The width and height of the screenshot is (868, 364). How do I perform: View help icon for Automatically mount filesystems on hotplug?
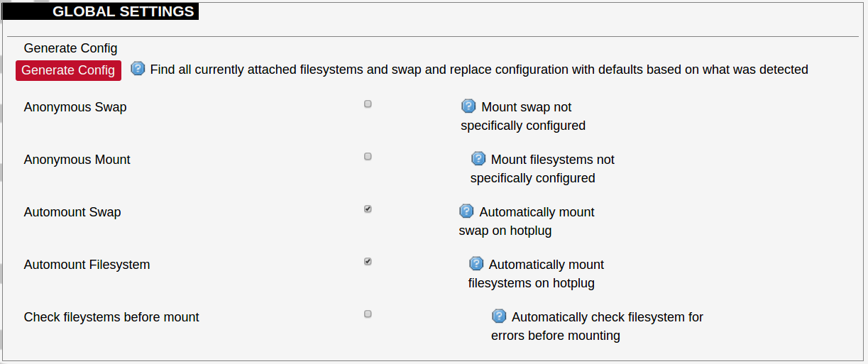476,264
